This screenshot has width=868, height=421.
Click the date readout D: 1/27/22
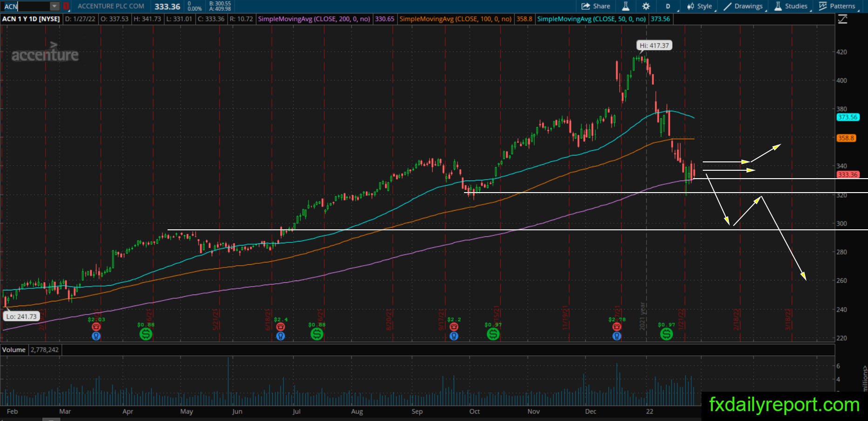point(81,19)
